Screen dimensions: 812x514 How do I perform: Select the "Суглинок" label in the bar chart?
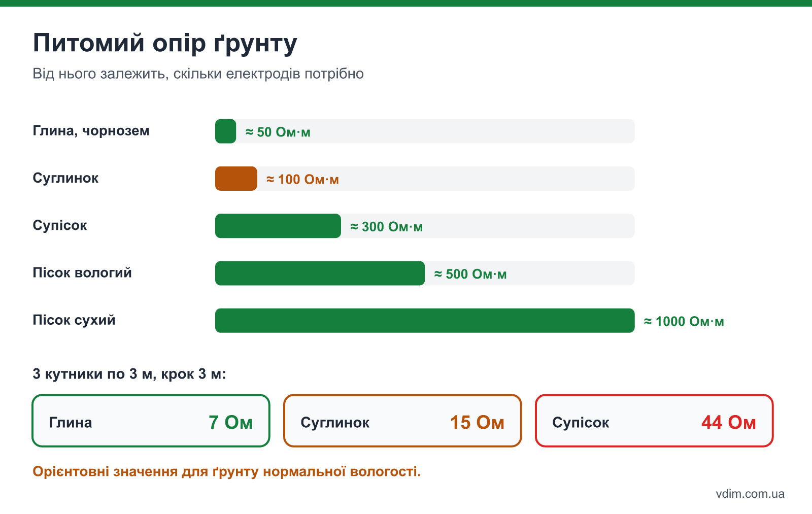[65, 178]
